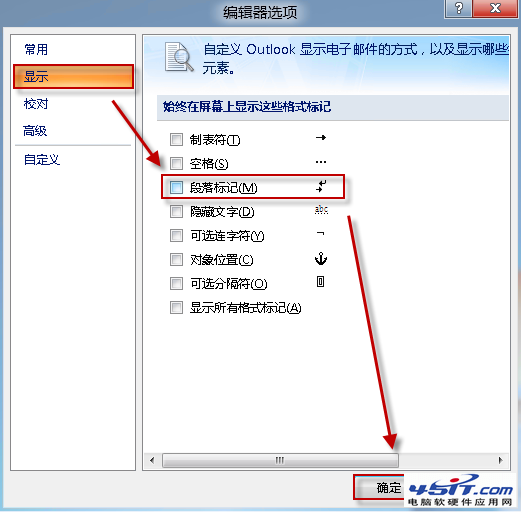Tick the 空格(S) checkbox
This screenshot has height=512, width=521.
(176, 163)
